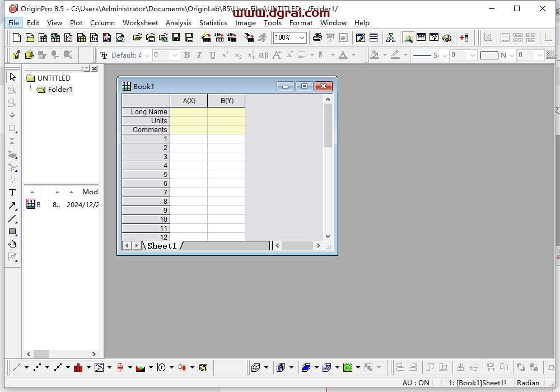Select the Zoom In tool
Screen dimensions: 560x392
pos(12,90)
